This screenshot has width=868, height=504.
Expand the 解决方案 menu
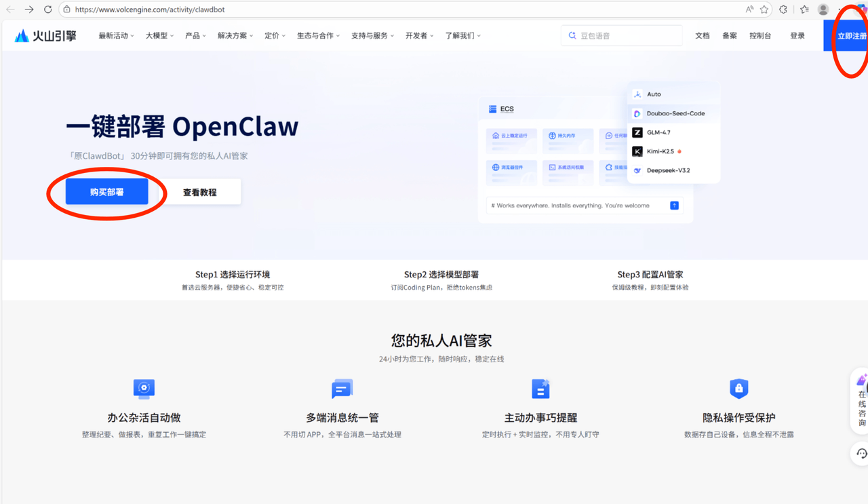point(235,36)
